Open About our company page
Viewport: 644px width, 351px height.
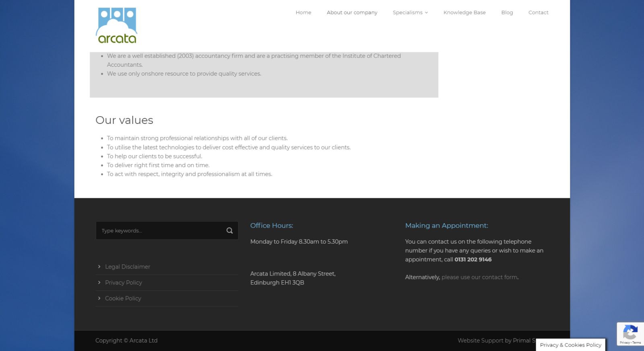tap(352, 12)
